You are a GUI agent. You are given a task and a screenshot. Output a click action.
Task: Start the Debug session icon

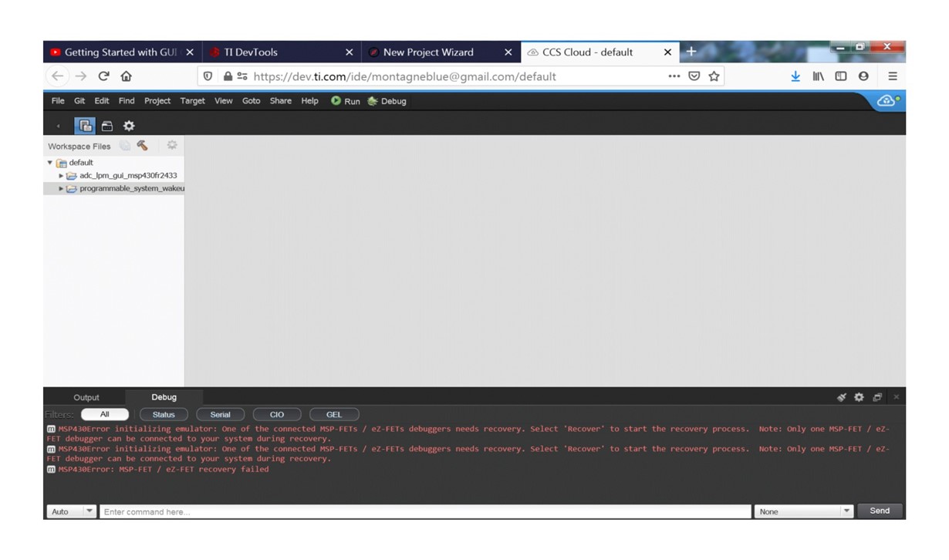click(373, 101)
